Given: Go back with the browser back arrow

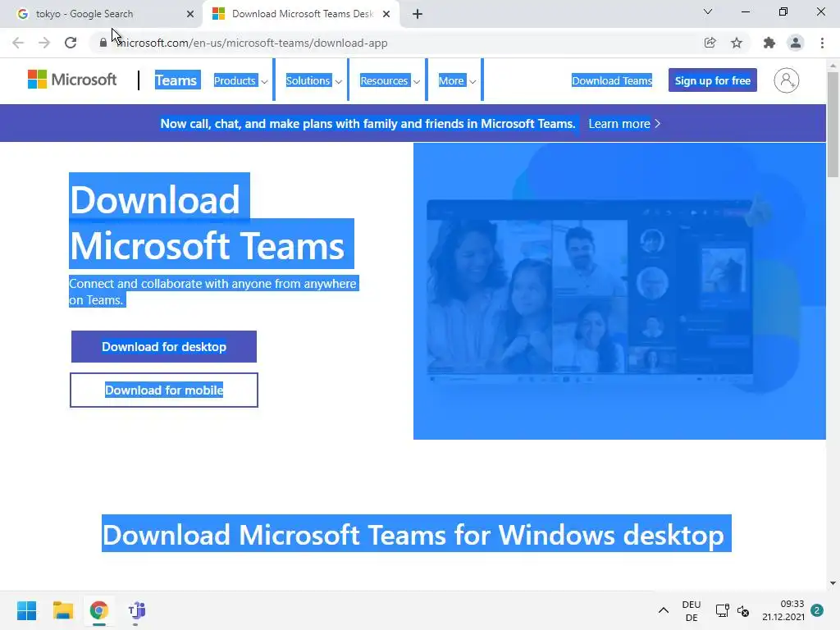Looking at the screenshot, I should coord(18,43).
